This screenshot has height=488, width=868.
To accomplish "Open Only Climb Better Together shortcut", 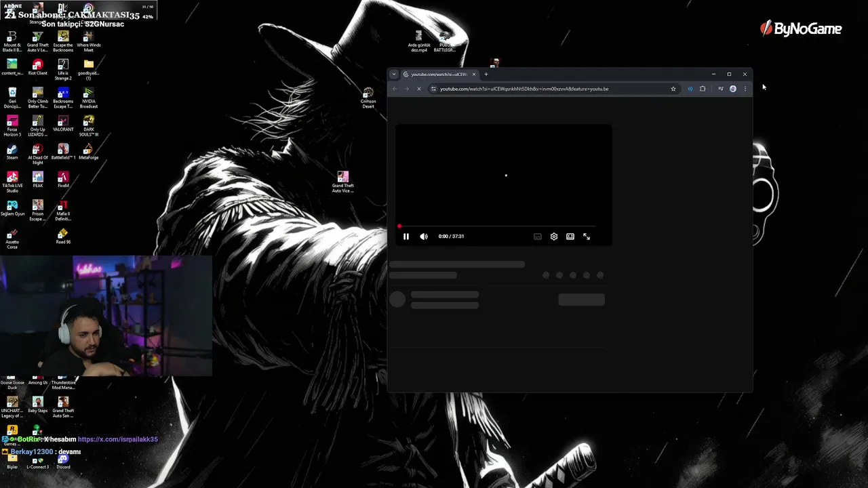I will tap(38, 98).
